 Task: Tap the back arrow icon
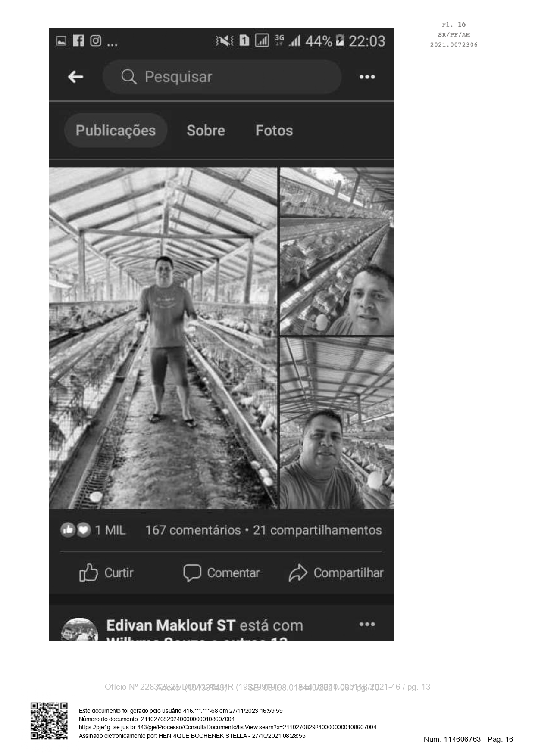point(75,77)
